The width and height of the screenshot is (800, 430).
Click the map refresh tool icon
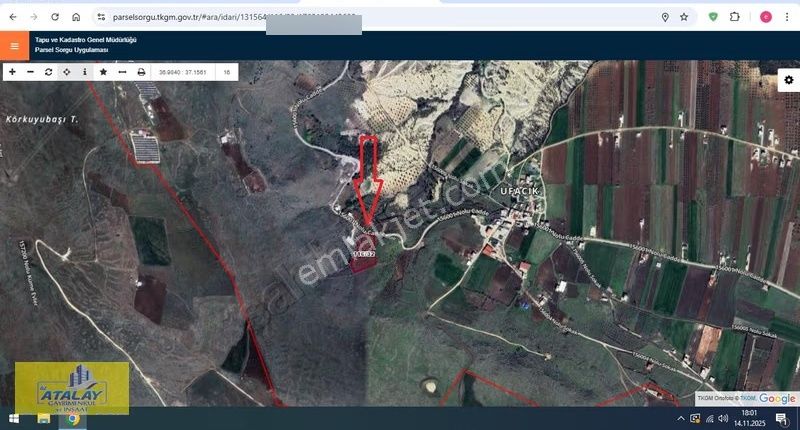tap(48, 72)
